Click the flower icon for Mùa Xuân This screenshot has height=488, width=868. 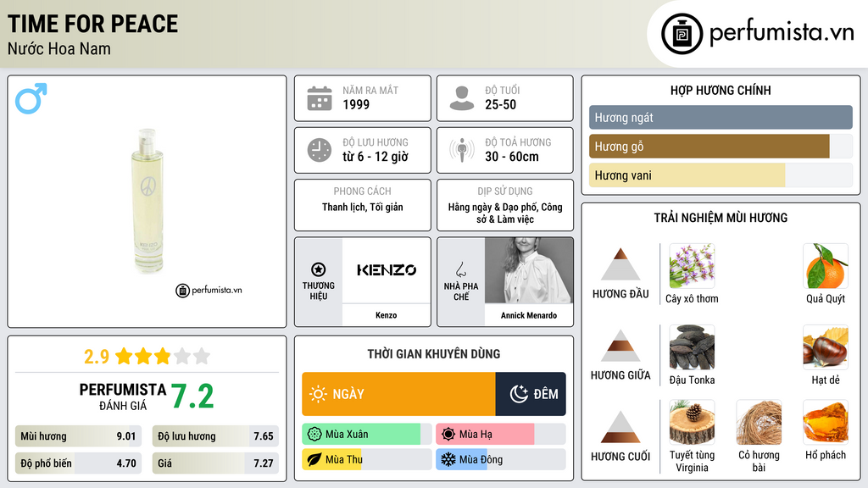(314, 435)
